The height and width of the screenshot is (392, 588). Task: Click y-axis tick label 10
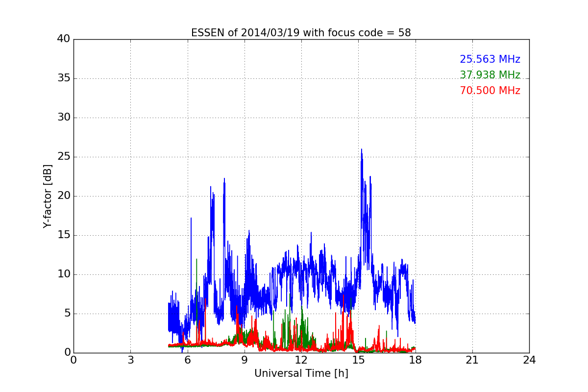pos(64,274)
